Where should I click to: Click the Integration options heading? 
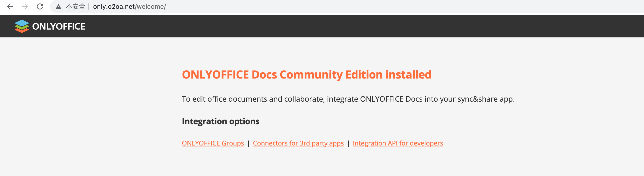tap(221, 121)
